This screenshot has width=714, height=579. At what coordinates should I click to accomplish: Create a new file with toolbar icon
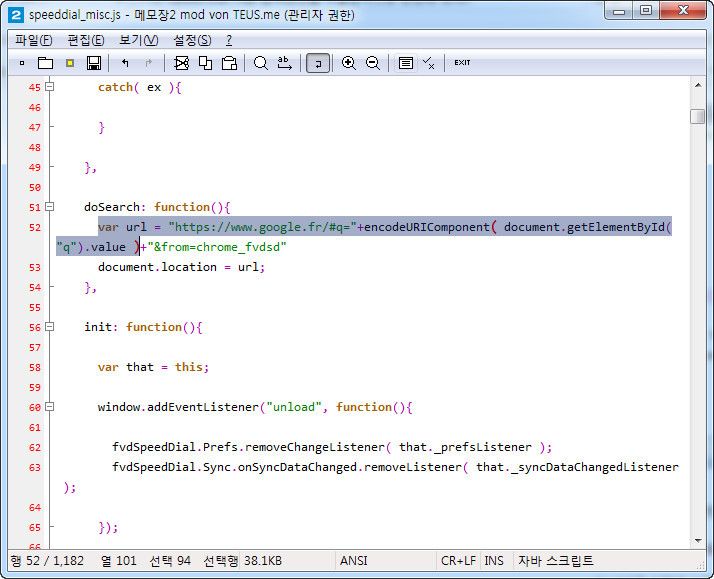(22, 63)
